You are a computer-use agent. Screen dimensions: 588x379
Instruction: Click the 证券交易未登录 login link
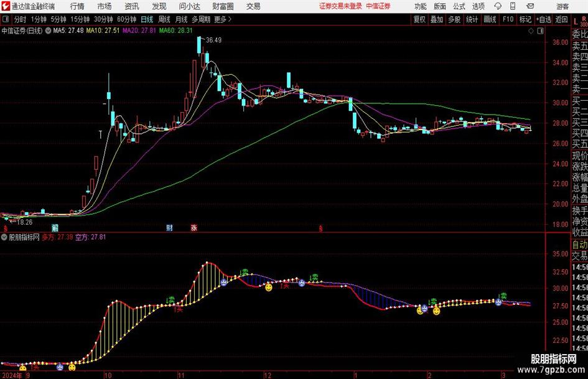(x=340, y=6)
